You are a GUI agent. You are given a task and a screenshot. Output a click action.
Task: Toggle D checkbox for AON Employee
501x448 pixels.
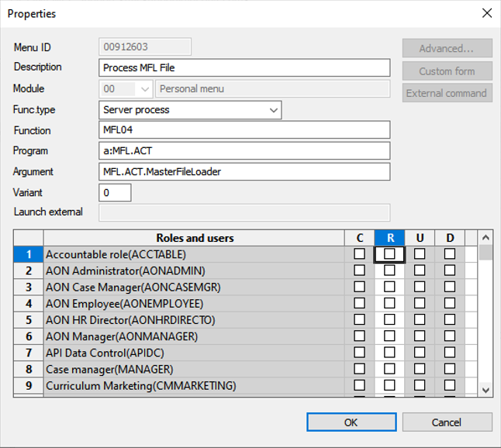(x=449, y=304)
